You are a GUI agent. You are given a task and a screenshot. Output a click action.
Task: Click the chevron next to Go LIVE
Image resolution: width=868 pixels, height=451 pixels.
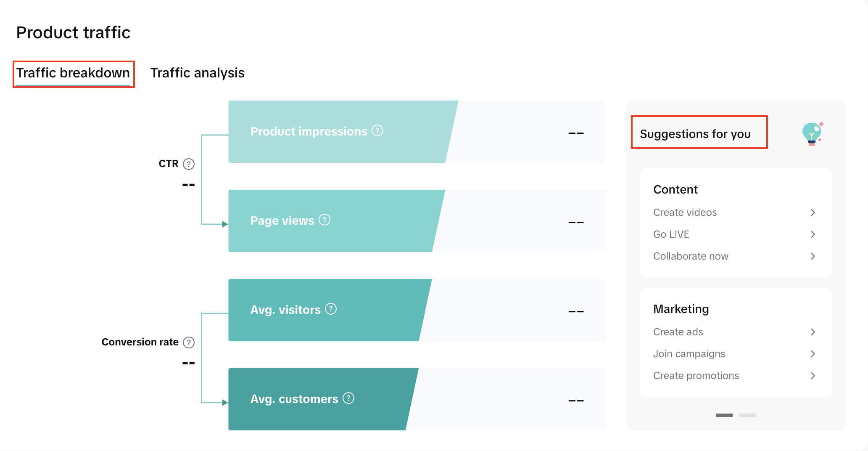(x=813, y=234)
